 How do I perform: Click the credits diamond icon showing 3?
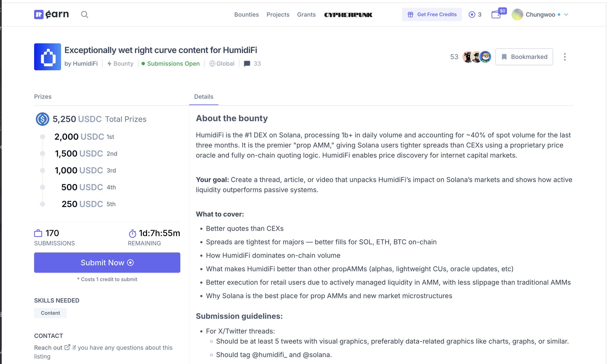point(472,14)
